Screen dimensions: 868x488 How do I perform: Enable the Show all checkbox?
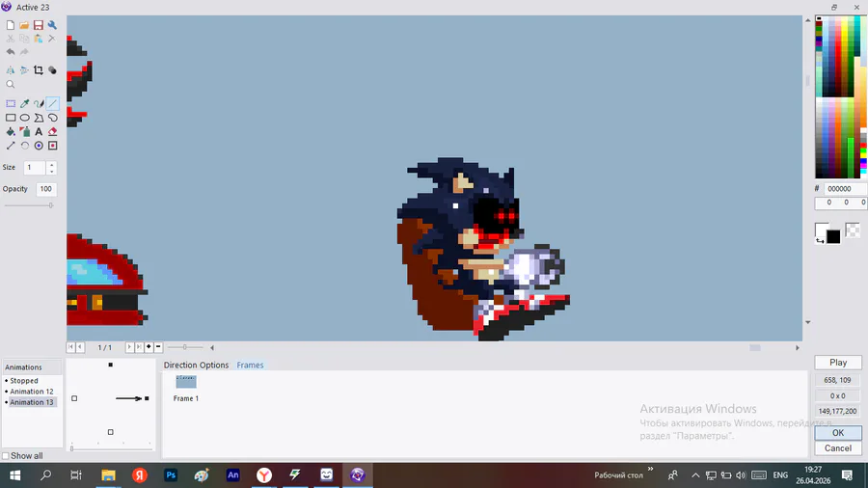6,456
